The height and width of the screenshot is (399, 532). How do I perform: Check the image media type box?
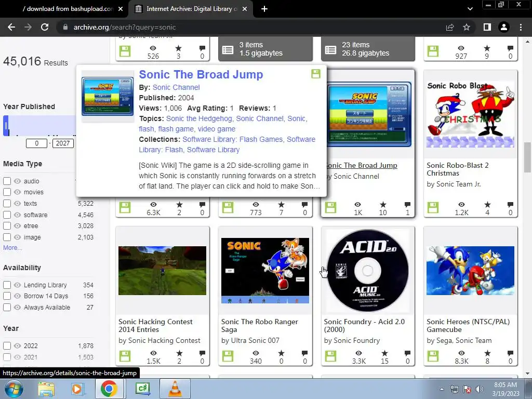(x=7, y=237)
